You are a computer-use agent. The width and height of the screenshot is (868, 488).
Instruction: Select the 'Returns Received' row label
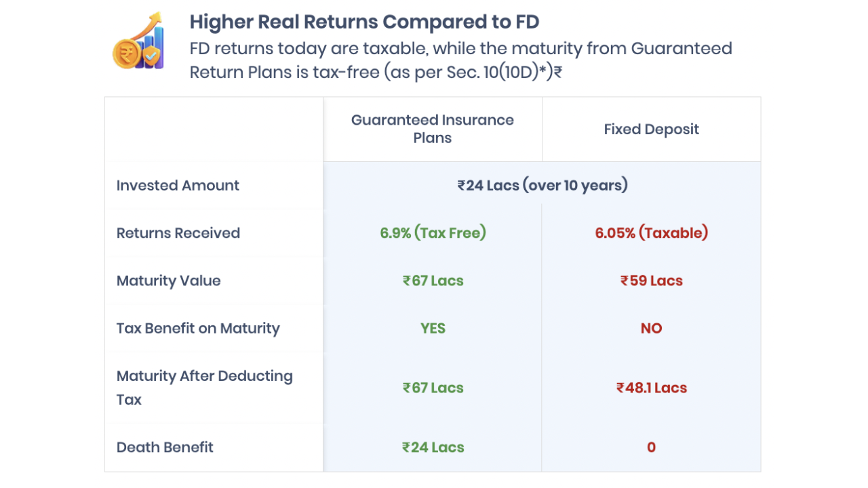click(x=178, y=233)
